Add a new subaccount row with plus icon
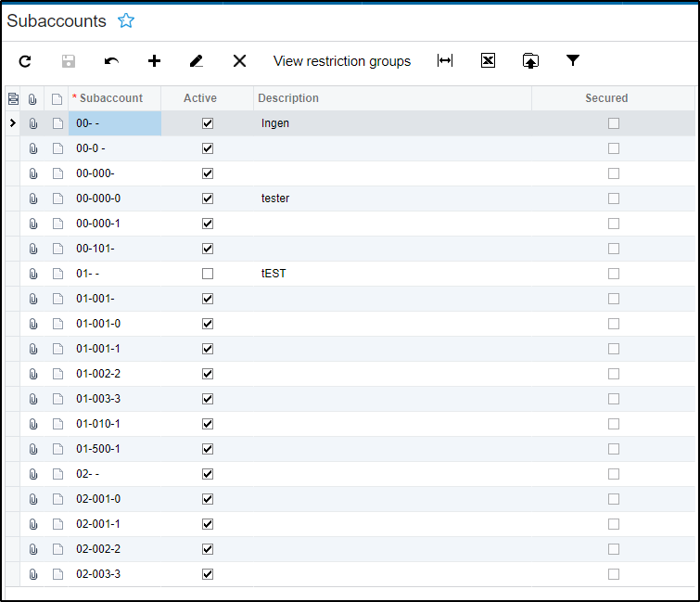Image resolution: width=700 pixels, height=602 pixels. 154,60
